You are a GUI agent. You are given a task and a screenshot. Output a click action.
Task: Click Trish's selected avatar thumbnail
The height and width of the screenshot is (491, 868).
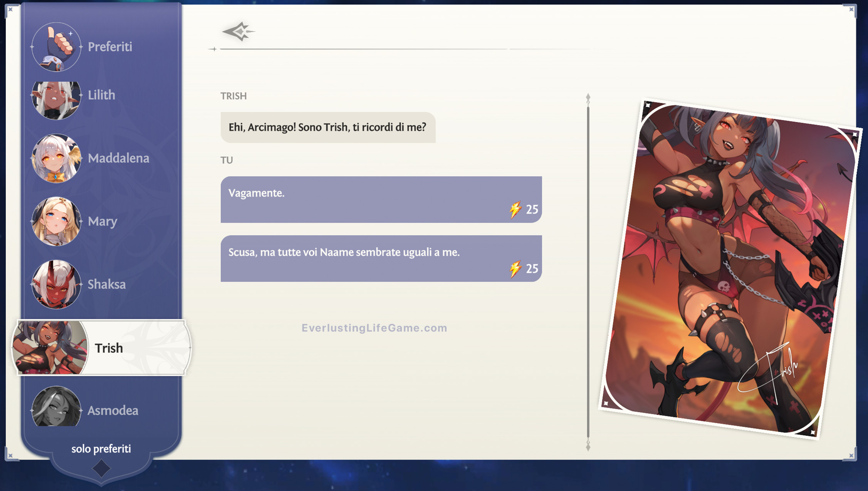(50, 348)
